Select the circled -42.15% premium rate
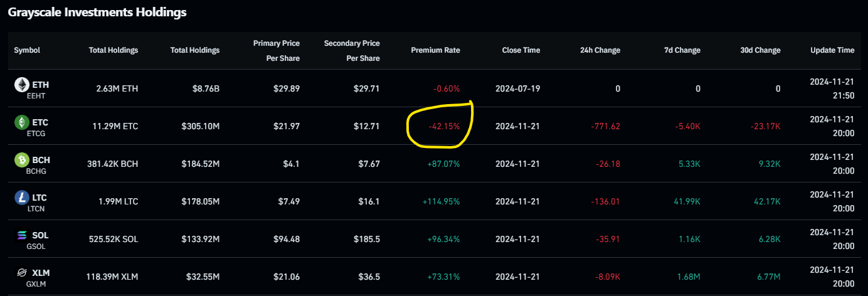 [444, 126]
